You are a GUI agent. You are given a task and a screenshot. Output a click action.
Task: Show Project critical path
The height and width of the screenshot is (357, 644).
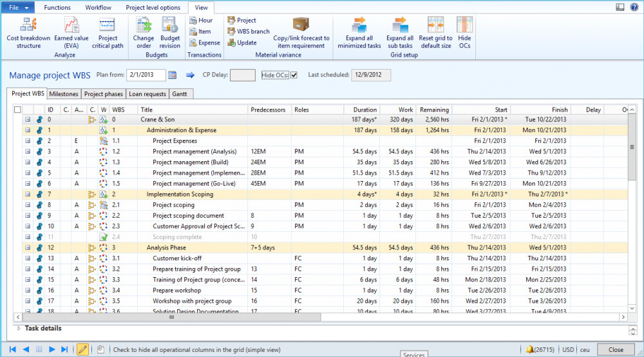click(x=107, y=34)
